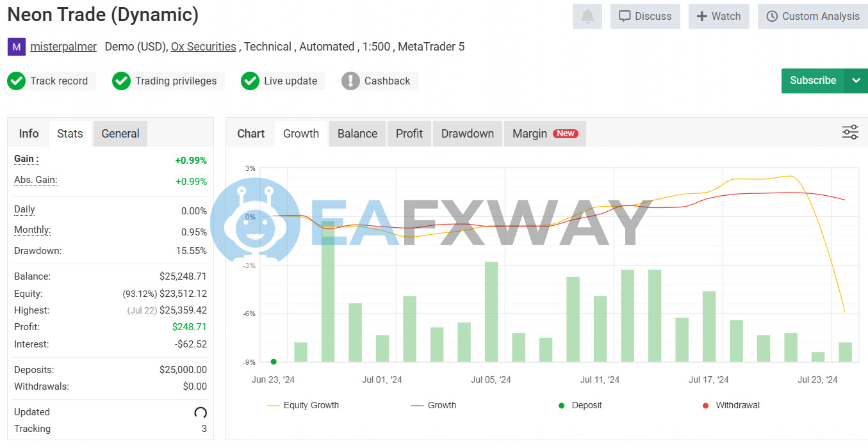Select the Stats tab
Screen dimensions: 868x446
pos(70,134)
